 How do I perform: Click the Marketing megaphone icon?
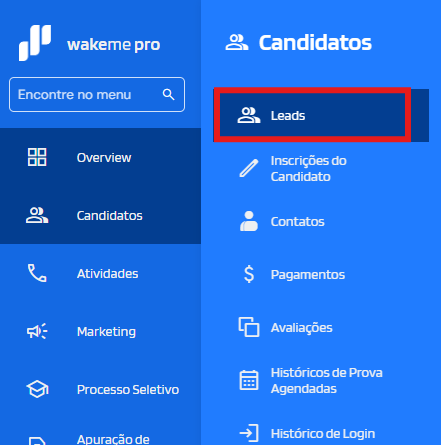coord(37,331)
